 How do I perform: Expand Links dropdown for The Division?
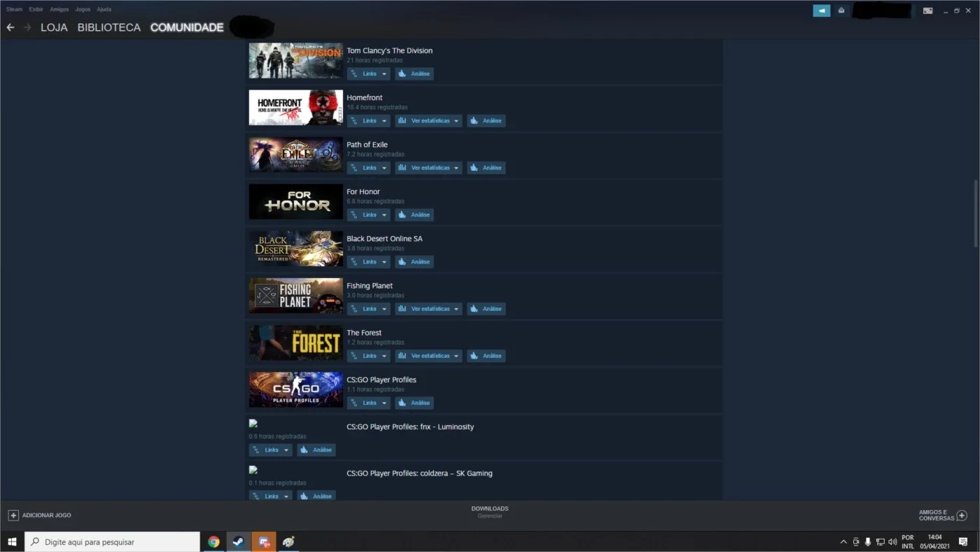click(x=368, y=74)
